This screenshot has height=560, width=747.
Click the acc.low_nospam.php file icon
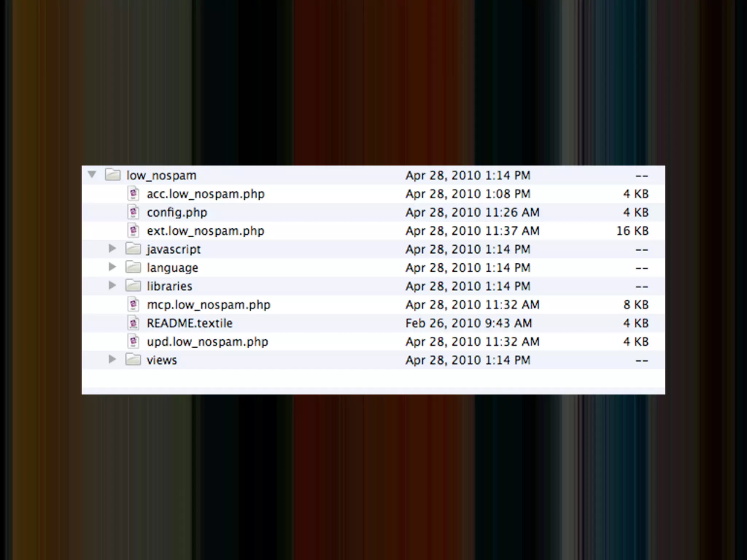coord(133,194)
